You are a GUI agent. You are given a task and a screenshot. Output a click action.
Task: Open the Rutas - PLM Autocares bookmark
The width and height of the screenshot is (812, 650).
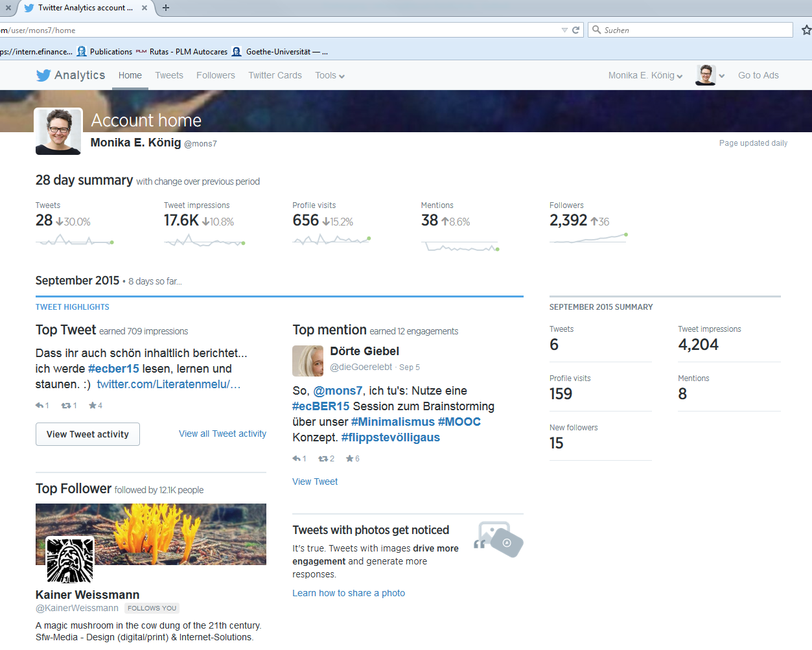181,51
